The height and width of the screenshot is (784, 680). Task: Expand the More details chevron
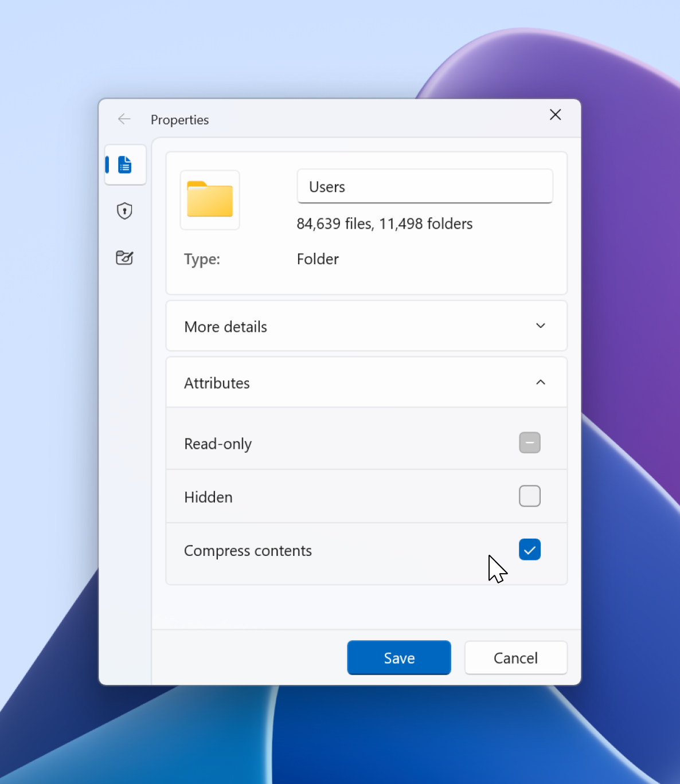point(540,326)
